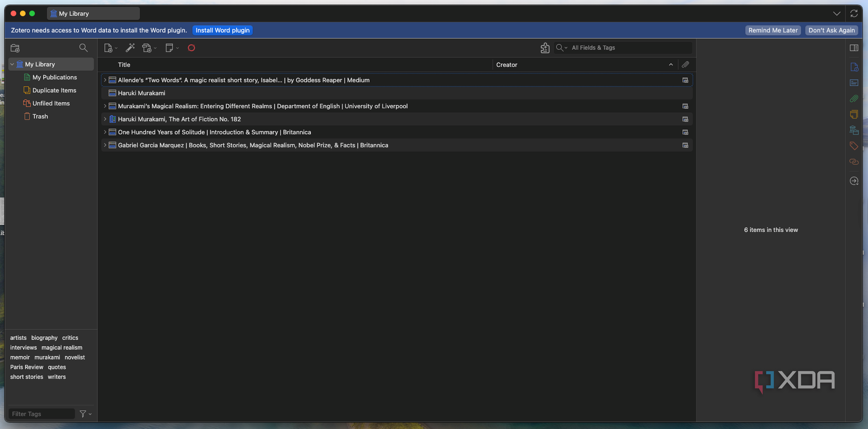
Task: Open the tab list chevron at top right
Action: pos(836,14)
